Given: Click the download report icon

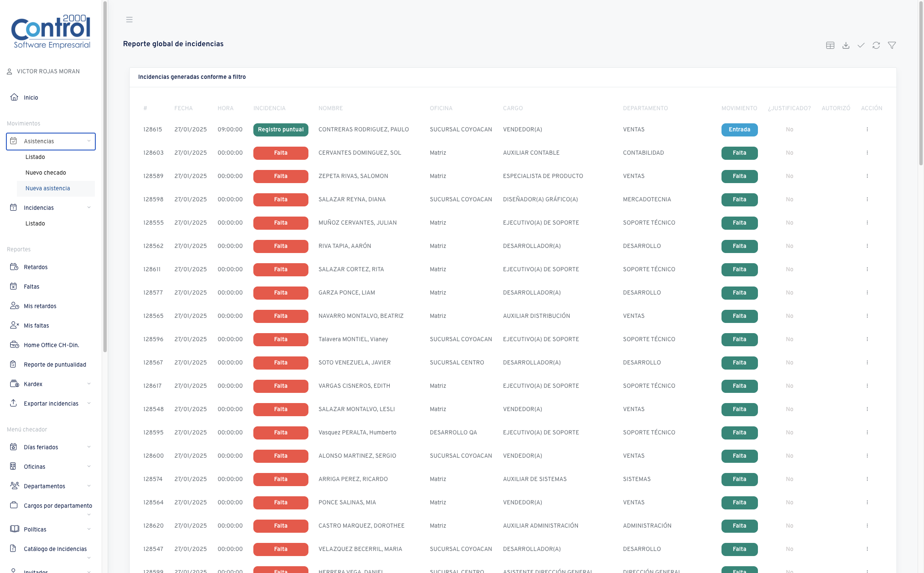Looking at the screenshot, I should pyautogui.click(x=846, y=45).
